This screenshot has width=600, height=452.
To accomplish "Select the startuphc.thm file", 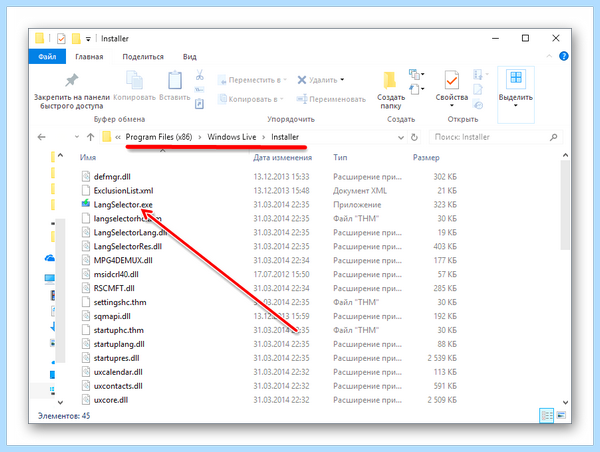I will 119,330.
